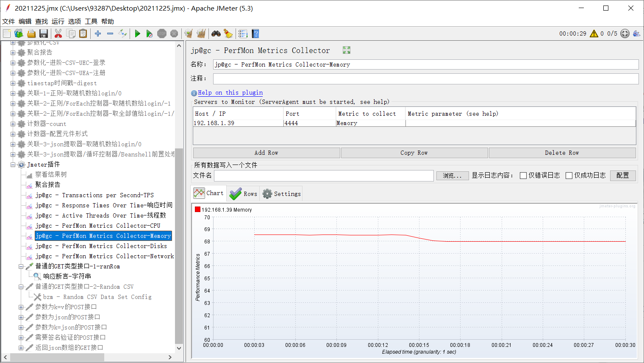The image size is (644, 363).
Task: Click the Shutdown test icon
Action: point(174,34)
